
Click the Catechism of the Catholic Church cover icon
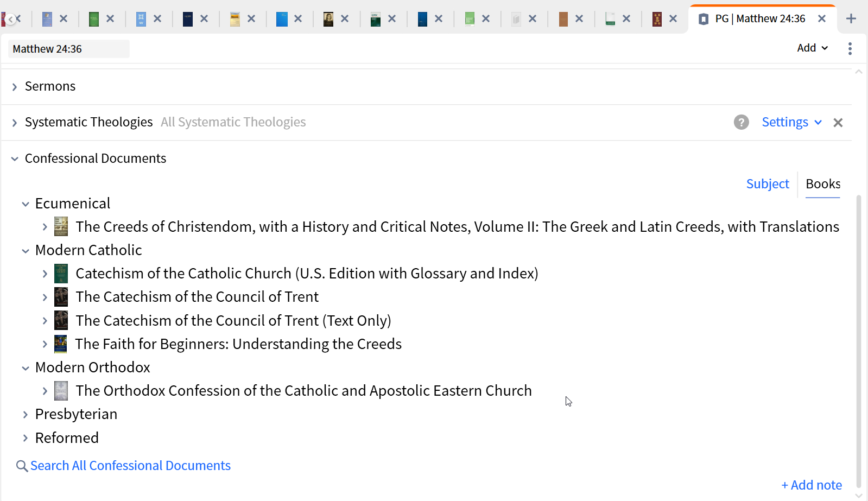[x=61, y=274]
